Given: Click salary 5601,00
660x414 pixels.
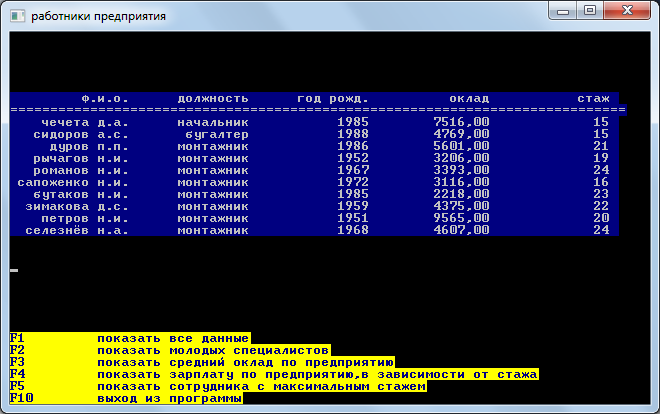Looking at the screenshot, I should (x=461, y=146).
